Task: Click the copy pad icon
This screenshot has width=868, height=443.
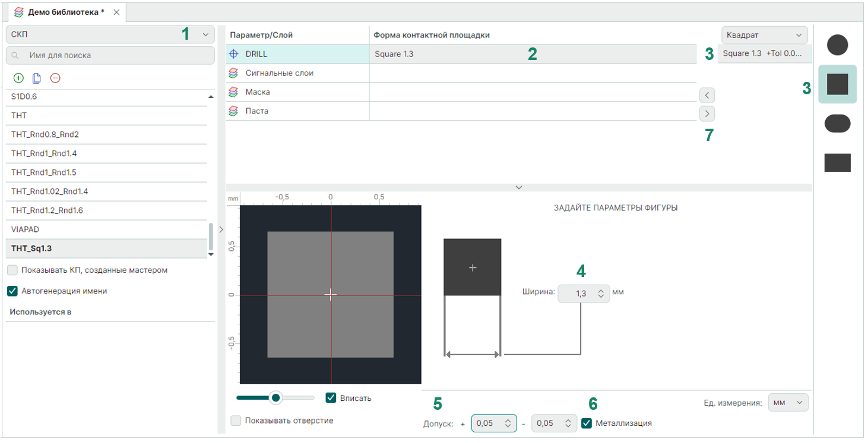Action: [x=37, y=78]
